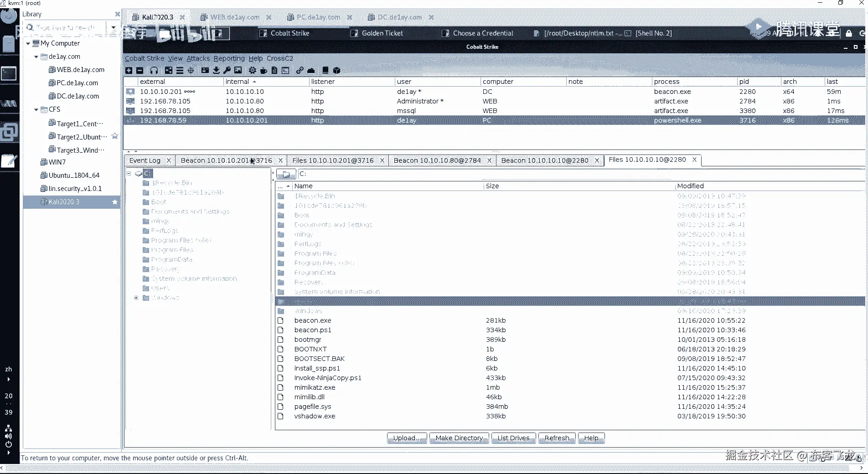Click the Make Directory button
The width and height of the screenshot is (868, 474).
[x=459, y=438]
